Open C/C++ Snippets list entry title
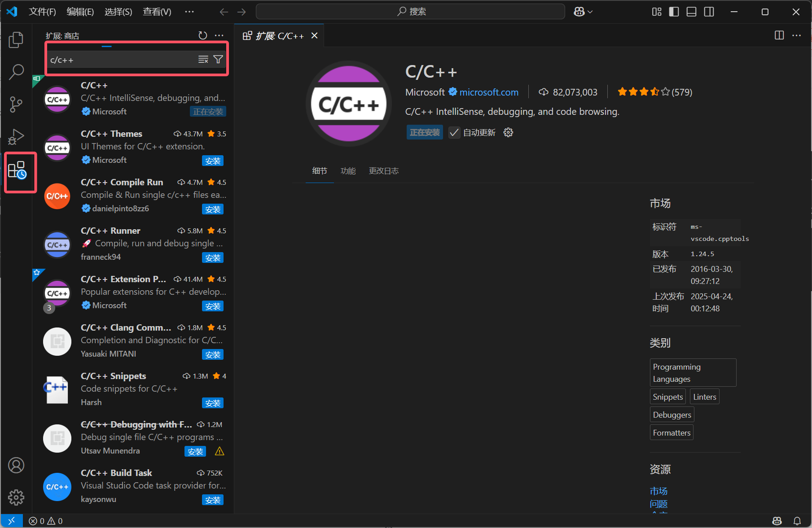812x528 pixels. 113,376
